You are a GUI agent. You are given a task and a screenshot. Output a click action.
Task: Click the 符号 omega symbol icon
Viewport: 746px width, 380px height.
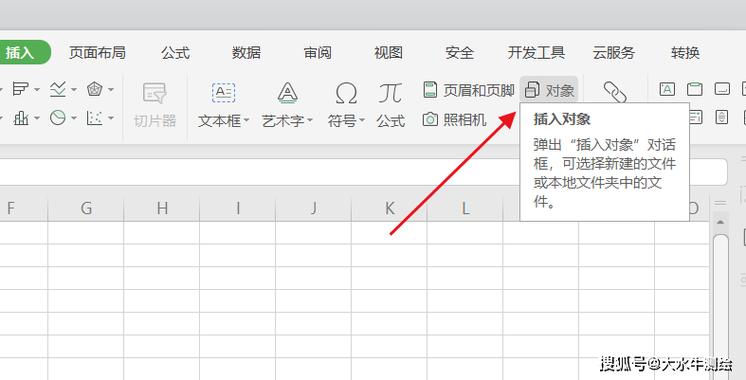(346, 93)
